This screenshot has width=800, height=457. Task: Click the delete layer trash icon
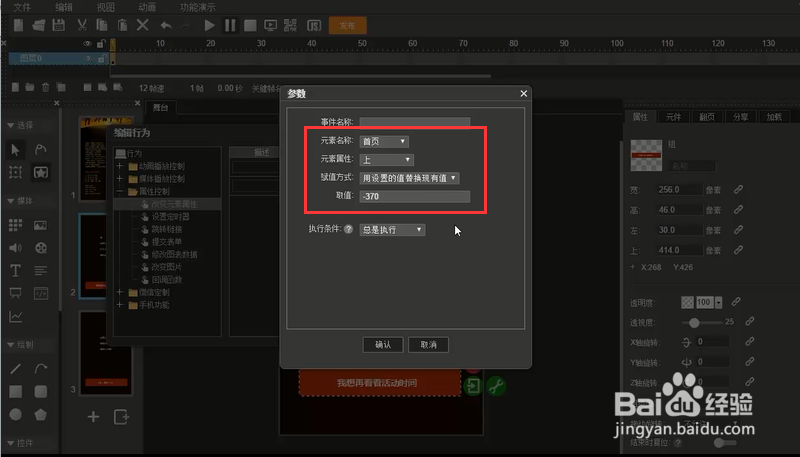tap(45, 88)
